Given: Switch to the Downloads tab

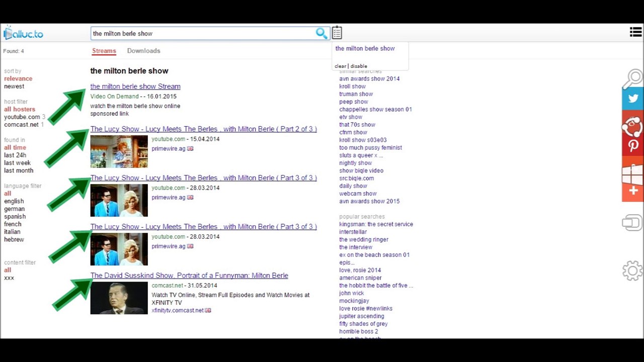Looking at the screenshot, I should click(x=143, y=51).
